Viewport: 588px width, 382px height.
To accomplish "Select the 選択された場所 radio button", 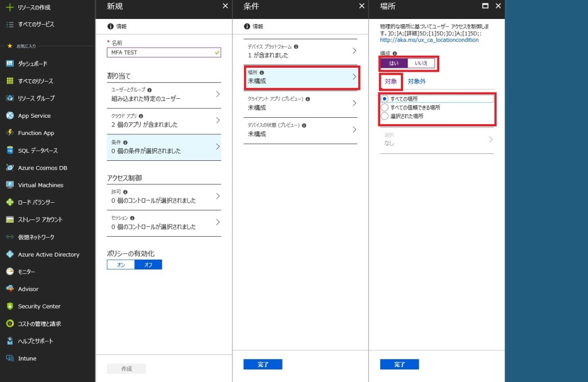I will coord(384,116).
